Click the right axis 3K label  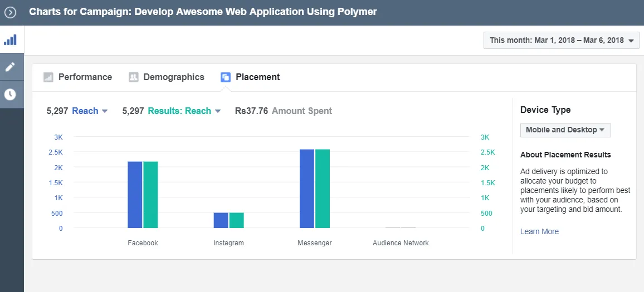[x=485, y=137]
